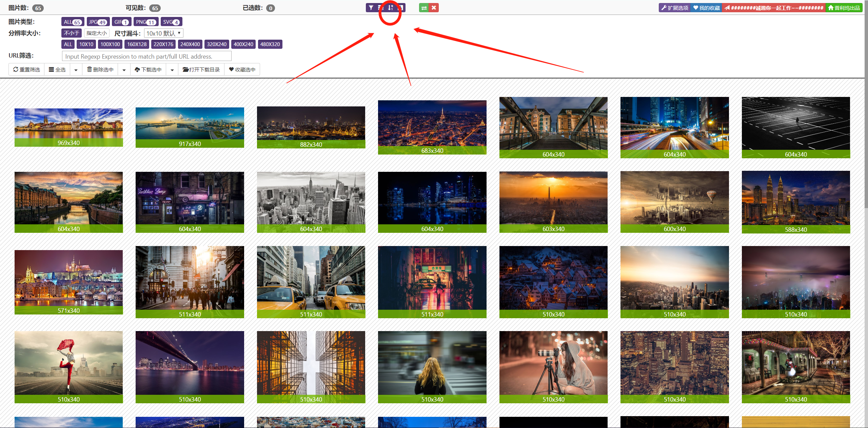
Task: Select the 588x340 Petronas towers thumbnail
Action: coord(796,202)
